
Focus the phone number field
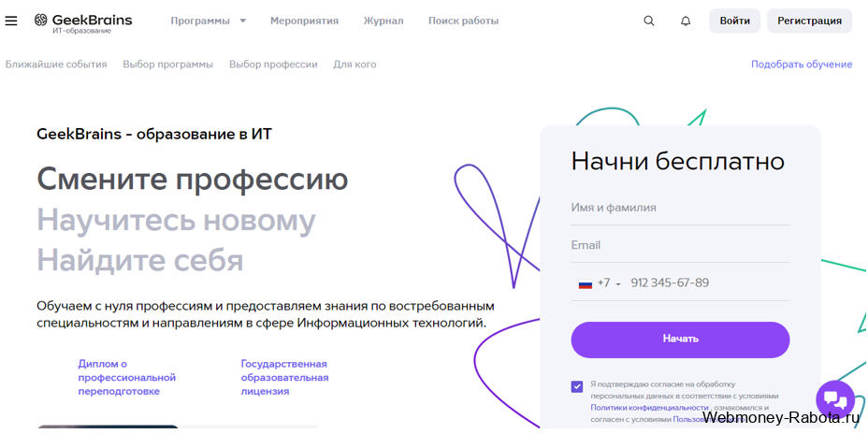click(x=709, y=283)
